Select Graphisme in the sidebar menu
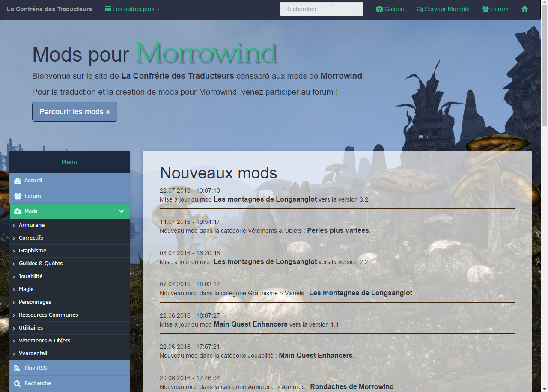 click(x=33, y=251)
